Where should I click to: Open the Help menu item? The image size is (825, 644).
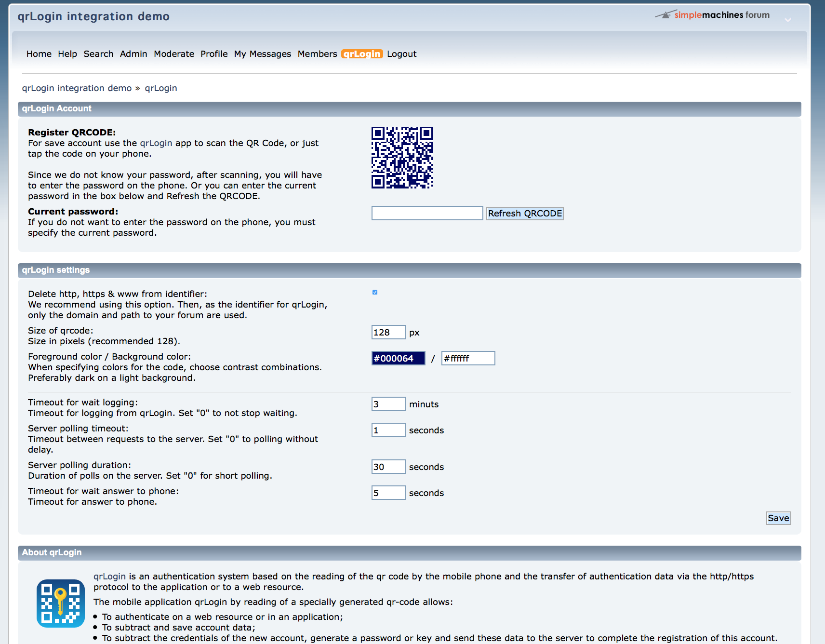67,54
